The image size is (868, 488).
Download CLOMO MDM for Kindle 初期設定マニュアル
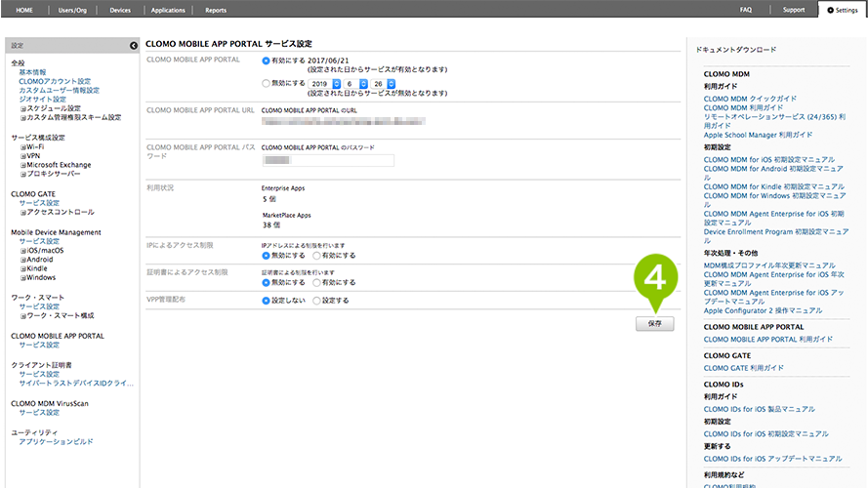tap(774, 187)
